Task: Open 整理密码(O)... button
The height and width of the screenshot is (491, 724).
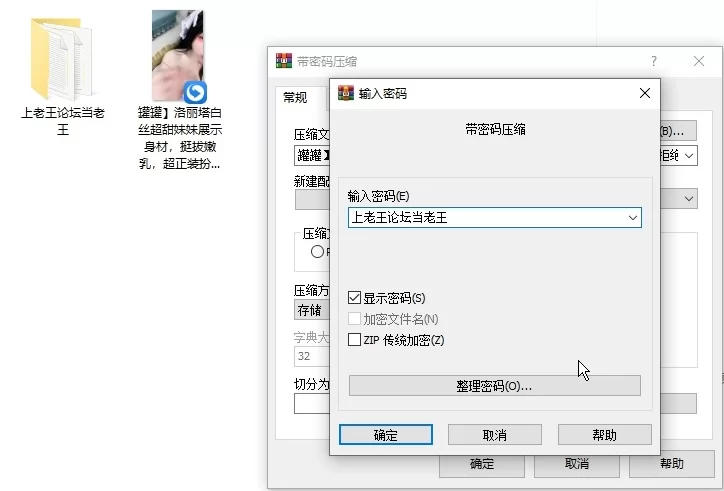Action: 495,386
